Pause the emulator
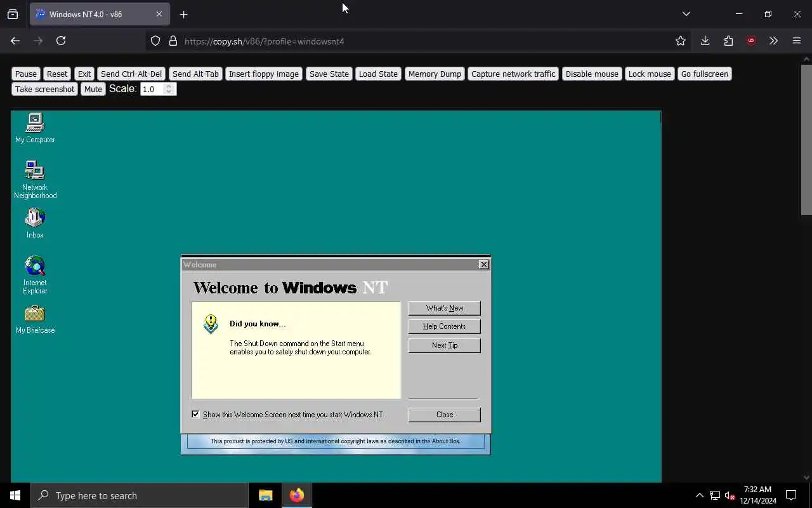Image resolution: width=812 pixels, height=508 pixels. point(26,74)
